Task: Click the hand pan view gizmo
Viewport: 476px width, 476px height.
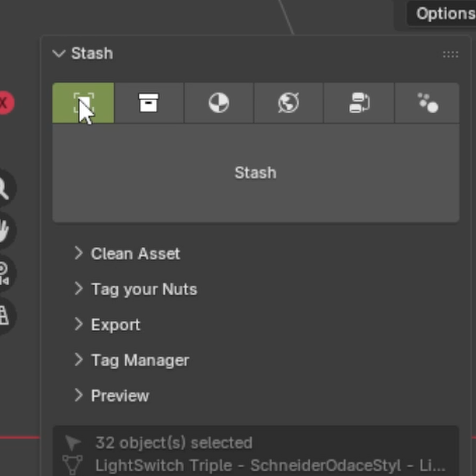Action: 5,231
